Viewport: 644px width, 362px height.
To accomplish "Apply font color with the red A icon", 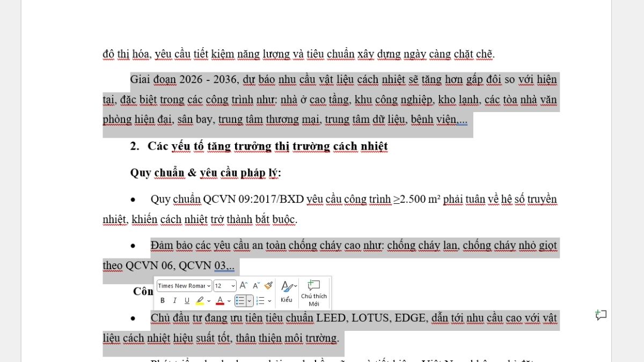I will coord(220,300).
